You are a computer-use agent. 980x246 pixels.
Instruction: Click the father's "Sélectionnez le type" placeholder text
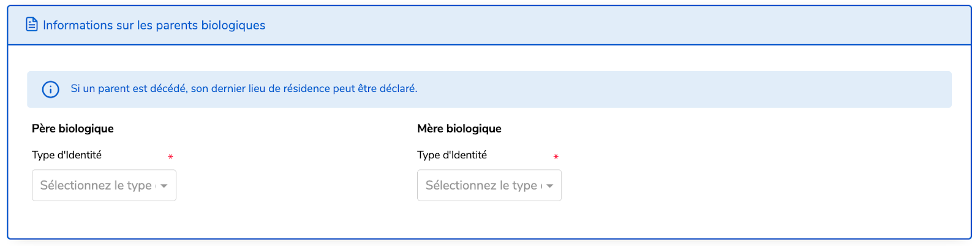pos(97,185)
